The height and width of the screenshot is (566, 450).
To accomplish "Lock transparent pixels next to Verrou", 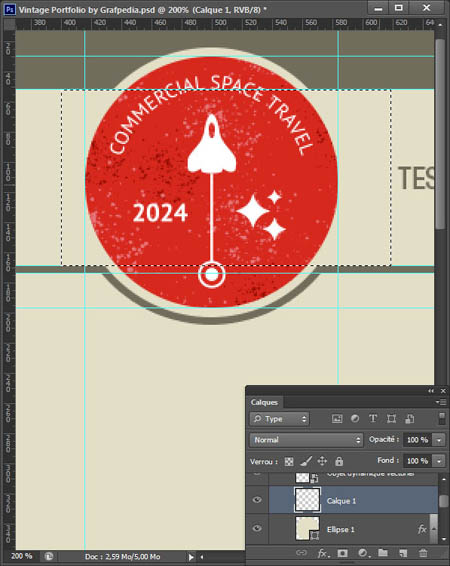I will pyautogui.click(x=289, y=461).
